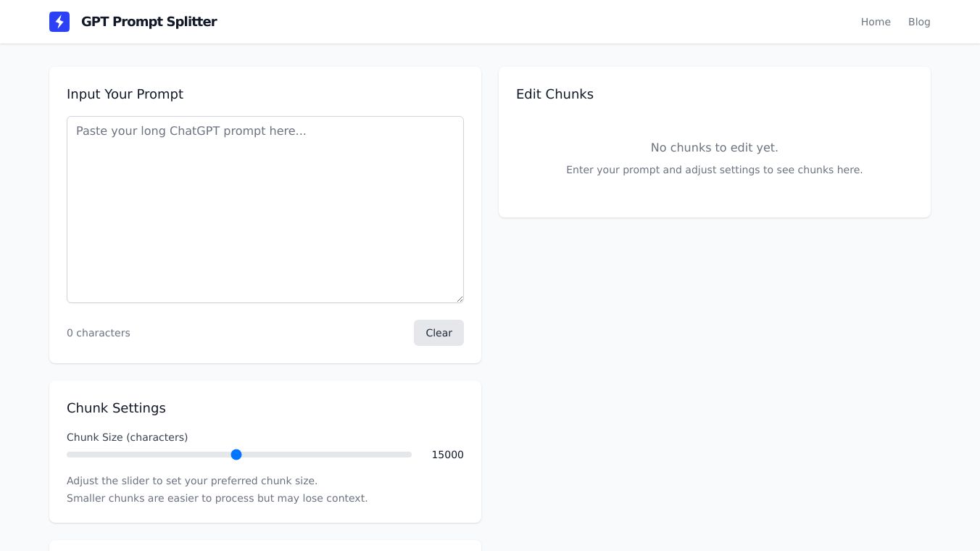
Task: Click the 15000 chunk size value
Action: pyautogui.click(x=447, y=455)
